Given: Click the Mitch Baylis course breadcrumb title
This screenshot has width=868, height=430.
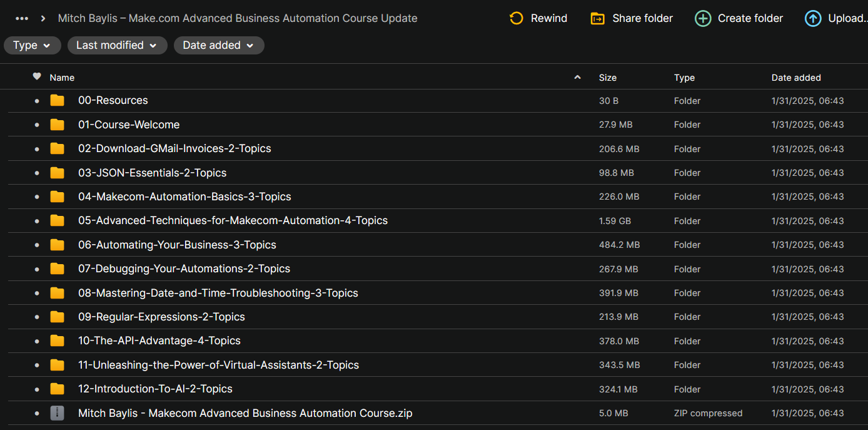Looking at the screenshot, I should pyautogui.click(x=238, y=18).
